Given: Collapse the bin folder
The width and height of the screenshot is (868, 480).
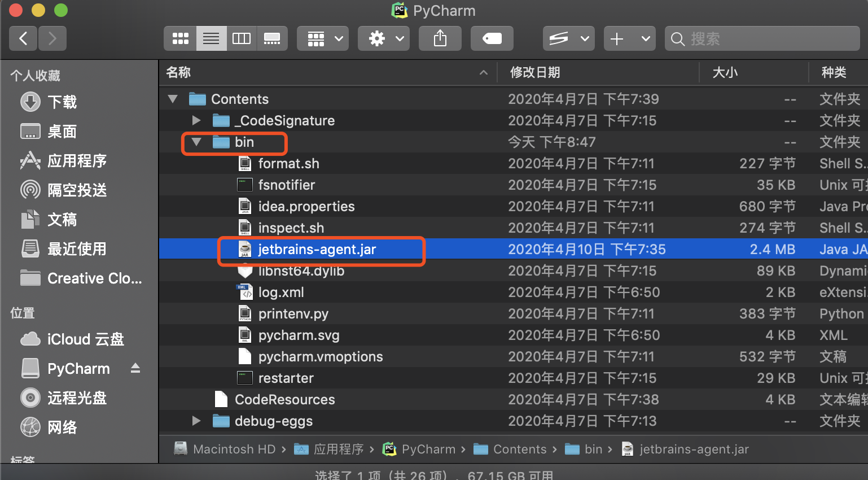Looking at the screenshot, I should pos(196,142).
